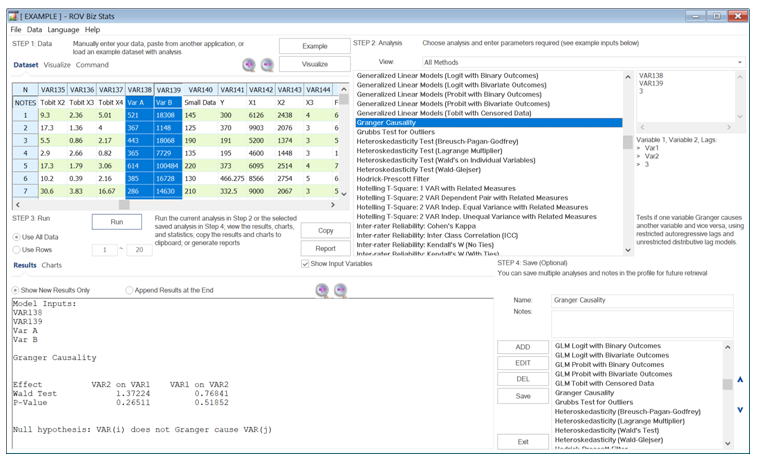Screen dimensions: 758x462
Task: Select saved Heteroskedasticity (Wald-Glejser) entry
Action: (638, 440)
